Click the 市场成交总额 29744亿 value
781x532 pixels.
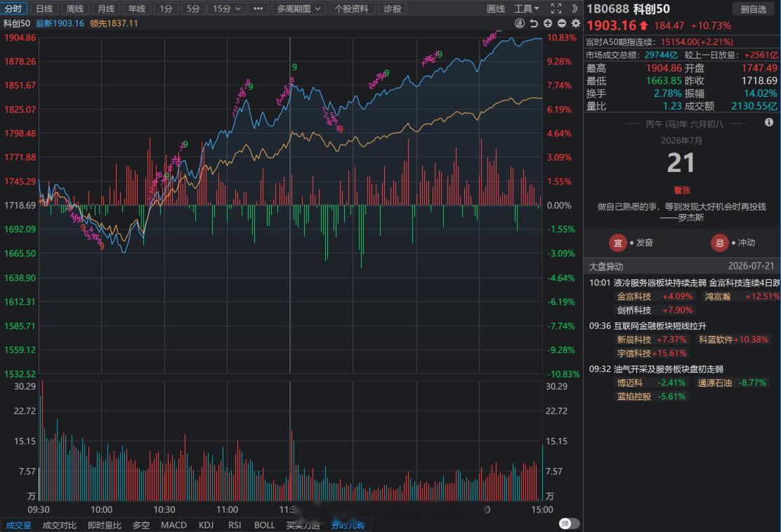coord(661,55)
